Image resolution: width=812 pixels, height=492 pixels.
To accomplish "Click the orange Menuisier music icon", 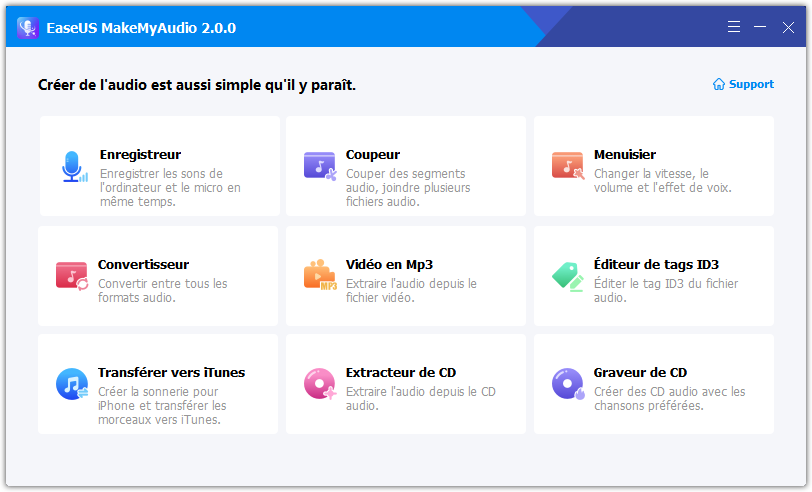I will click(568, 166).
